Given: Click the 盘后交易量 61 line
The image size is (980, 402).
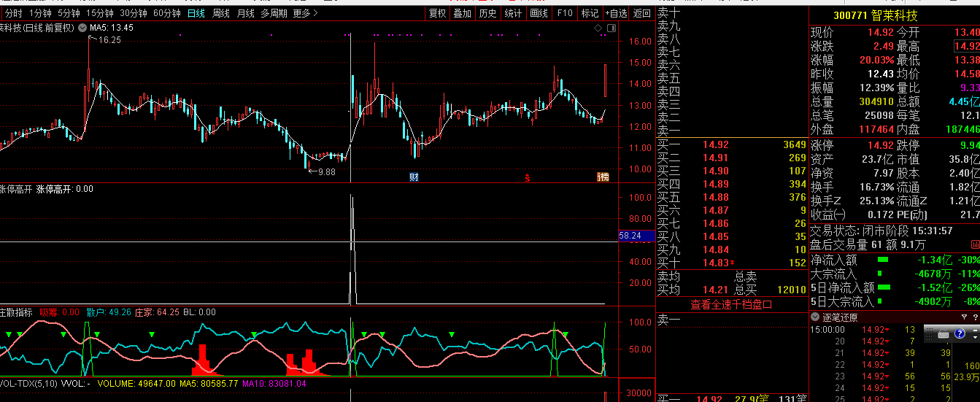Looking at the screenshot, I should click(869, 244).
